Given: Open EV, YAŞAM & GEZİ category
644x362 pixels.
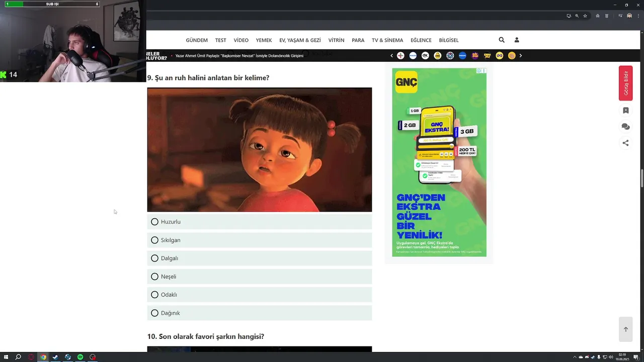Looking at the screenshot, I should tap(300, 40).
